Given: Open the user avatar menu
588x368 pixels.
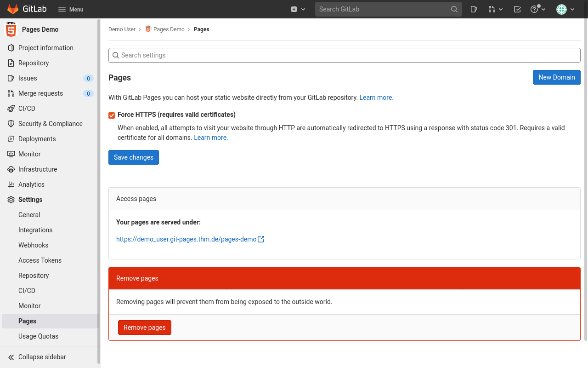Looking at the screenshot, I should click(x=565, y=9).
